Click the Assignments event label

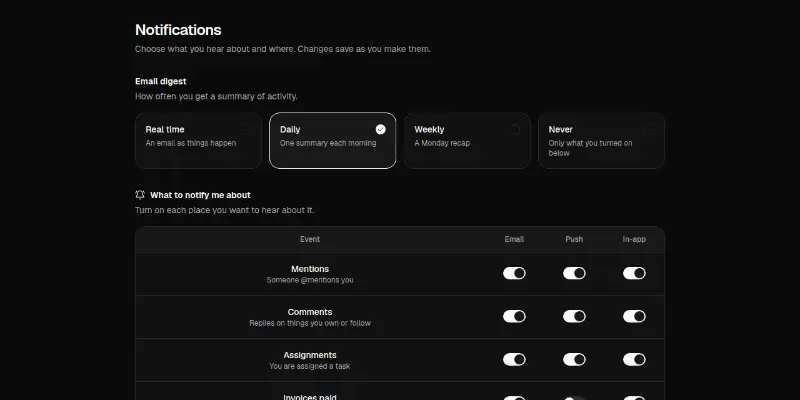click(310, 355)
